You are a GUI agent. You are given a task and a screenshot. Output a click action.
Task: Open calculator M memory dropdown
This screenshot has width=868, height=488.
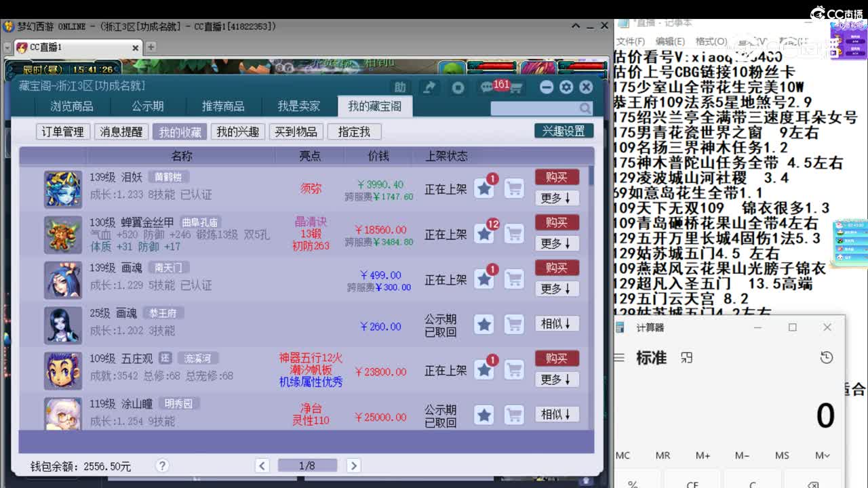pyautogui.click(x=823, y=455)
